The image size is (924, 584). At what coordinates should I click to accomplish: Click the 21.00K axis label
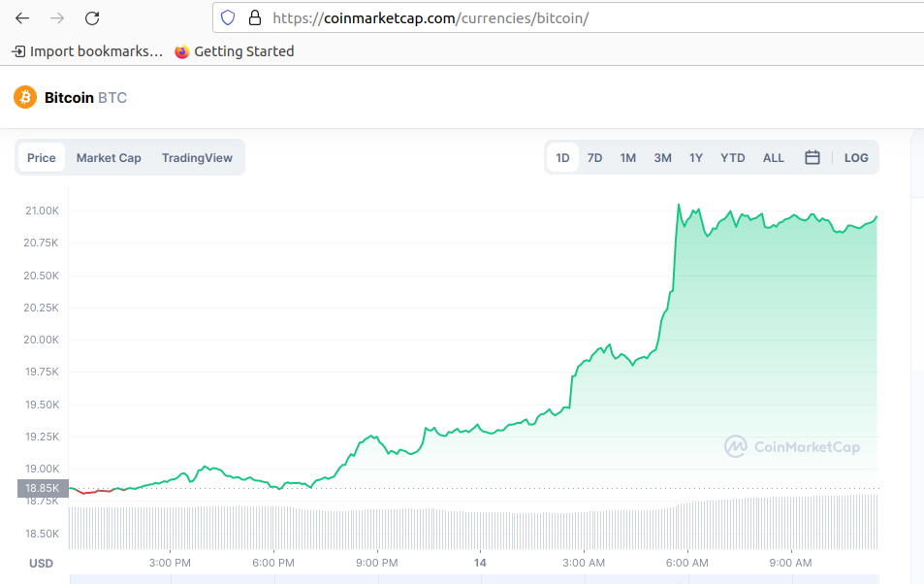(42, 211)
